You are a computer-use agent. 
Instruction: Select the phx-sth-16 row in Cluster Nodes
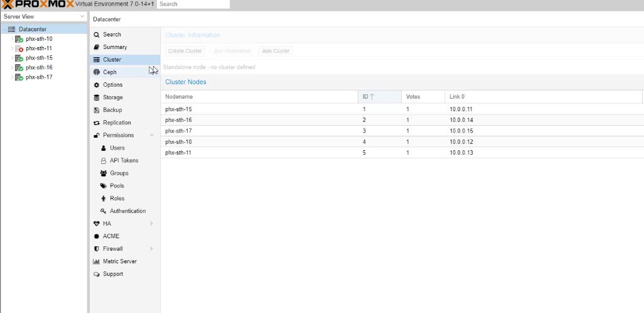[x=402, y=120]
